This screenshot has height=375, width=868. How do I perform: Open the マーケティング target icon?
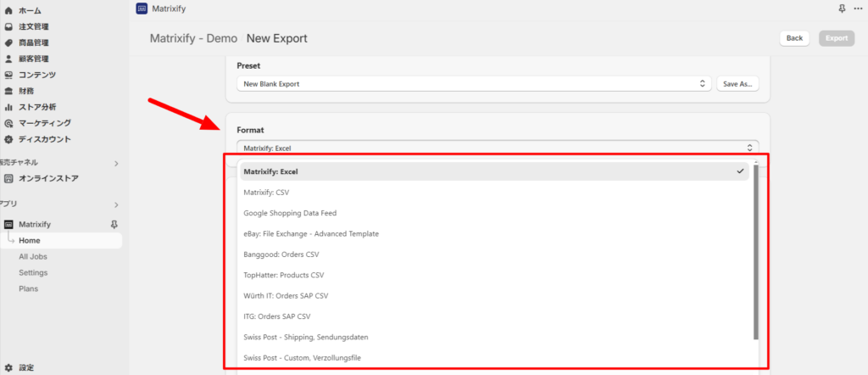(8, 123)
